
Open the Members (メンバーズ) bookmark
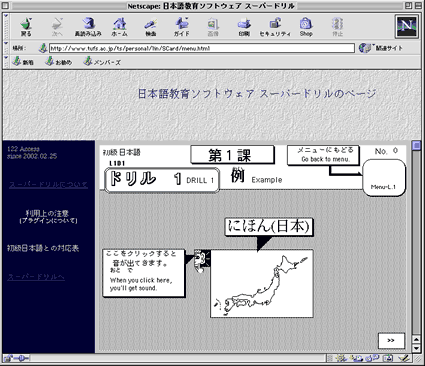pos(102,62)
